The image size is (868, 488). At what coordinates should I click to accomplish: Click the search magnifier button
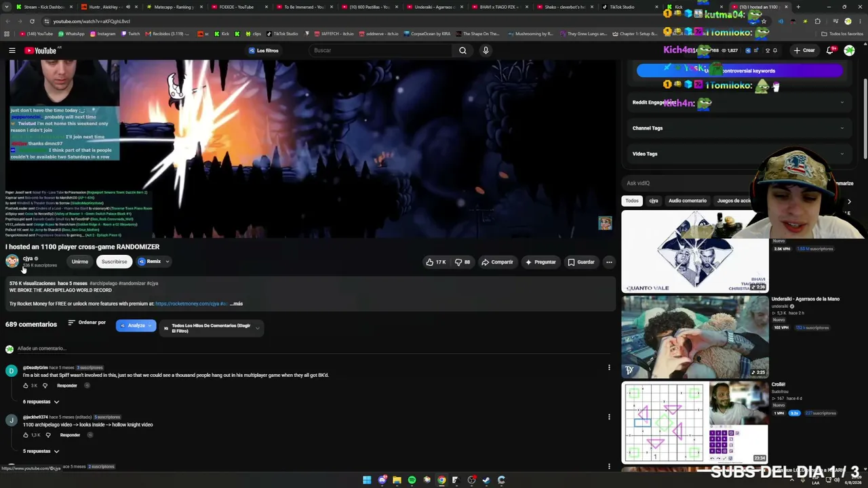pos(462,50)
